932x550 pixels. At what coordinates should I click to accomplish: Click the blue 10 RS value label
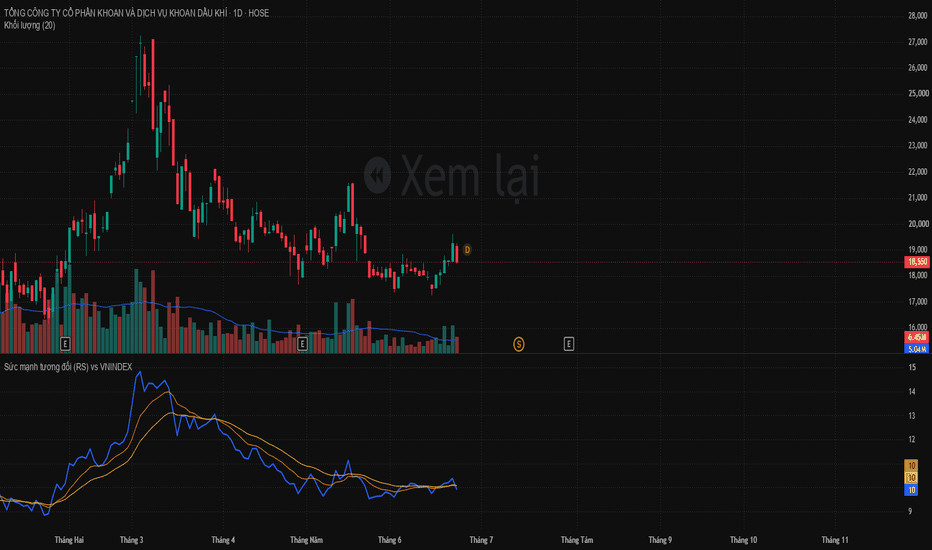click(911, 490)
